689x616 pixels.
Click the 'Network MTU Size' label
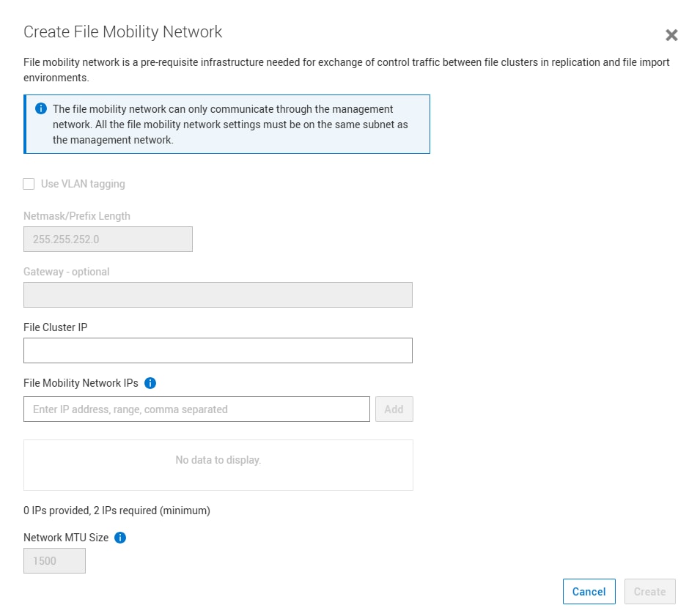[66, 538]
